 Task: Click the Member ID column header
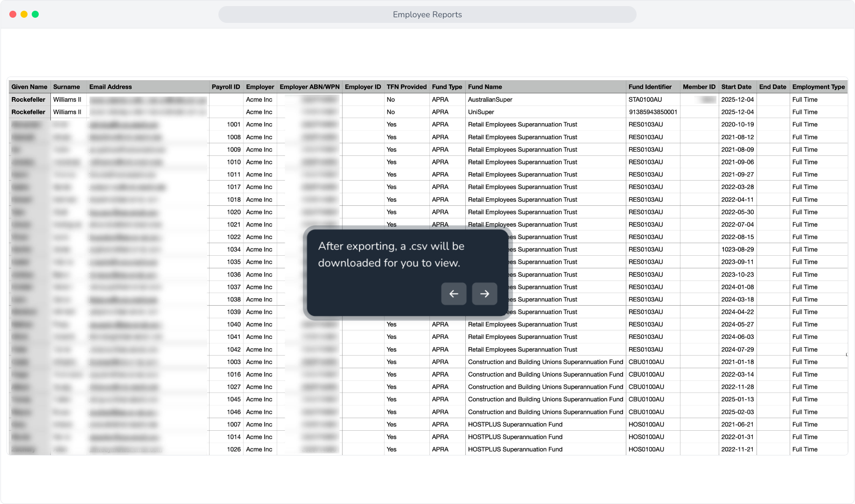point(699,87)
